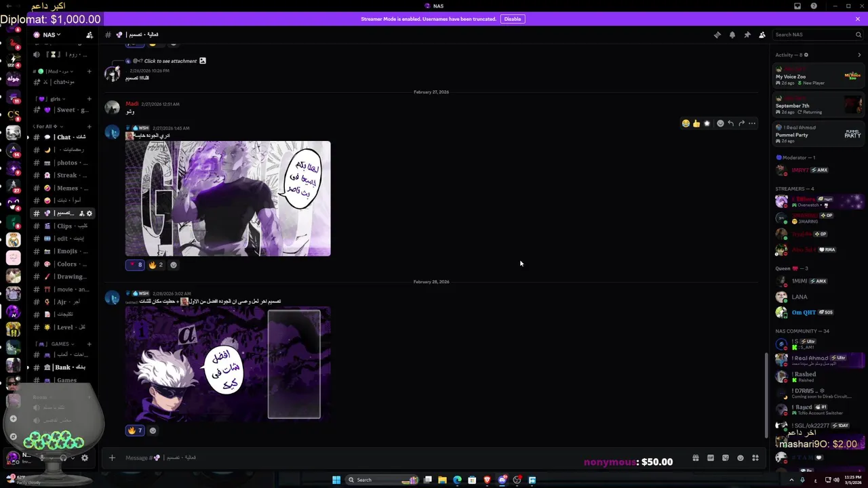The height and width of the screenshot is (488, 868).
Task: React with thumbs up on message toolbar
Action: [x=696, y=123]
